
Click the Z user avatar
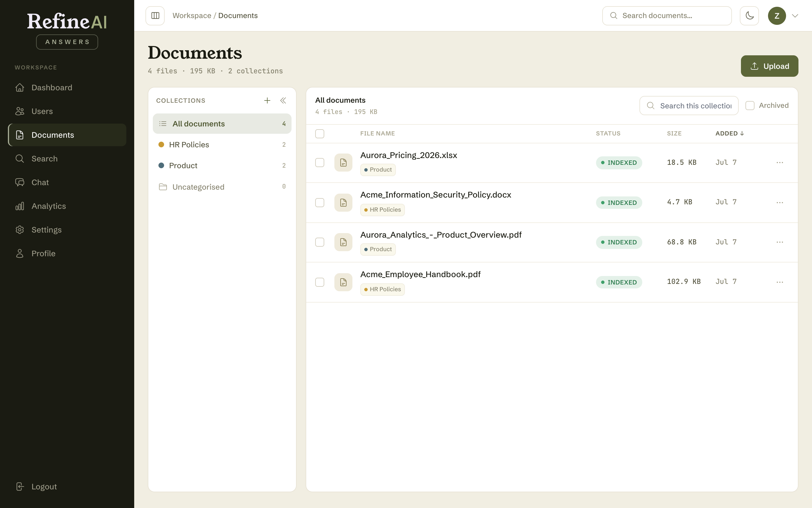tap(777, 16)
